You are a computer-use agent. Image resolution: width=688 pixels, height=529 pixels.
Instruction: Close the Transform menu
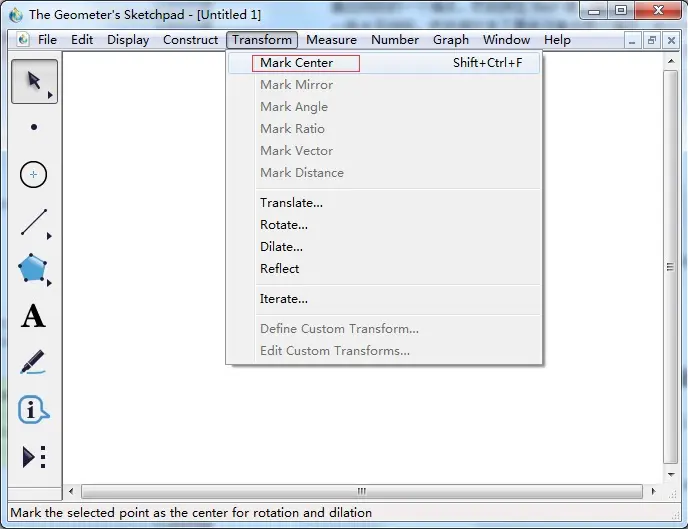262,40
